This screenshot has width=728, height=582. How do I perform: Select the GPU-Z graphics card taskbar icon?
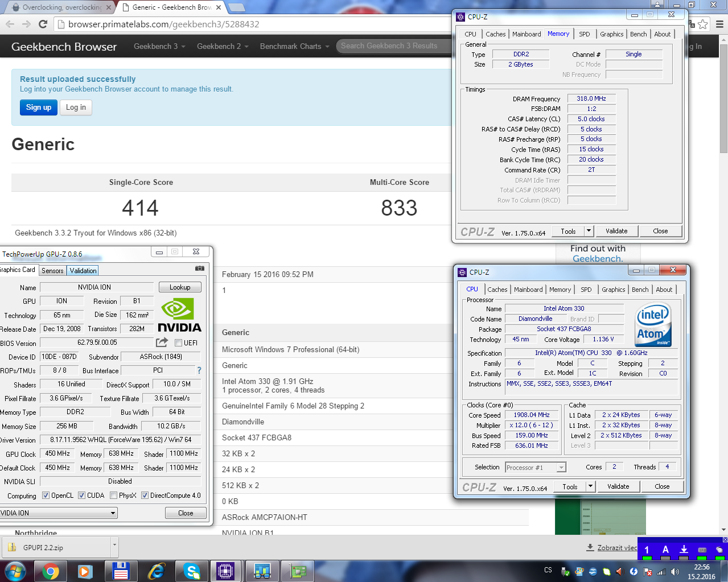coord(297,571)
